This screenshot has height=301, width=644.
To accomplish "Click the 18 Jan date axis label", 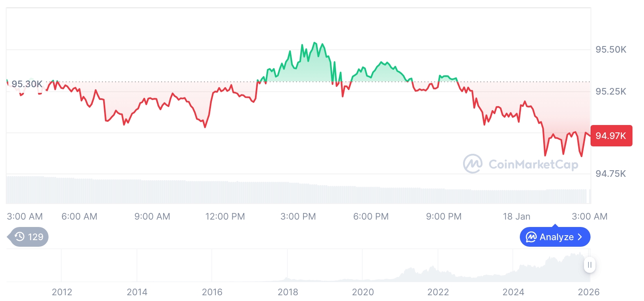I will click(517, 216).
